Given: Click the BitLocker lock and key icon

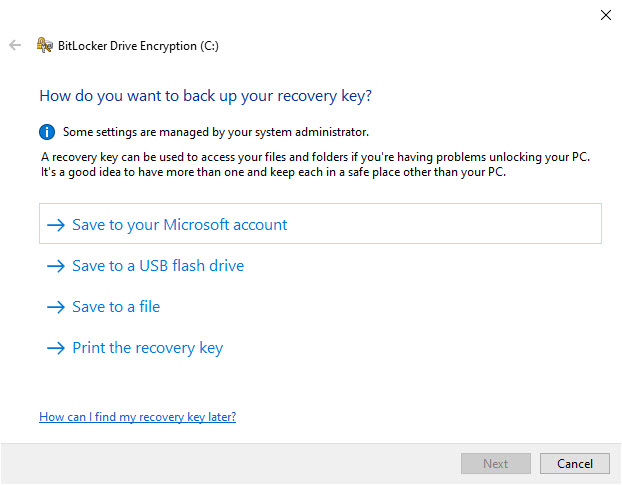Looking at the screenshot, I should click(44, 45).
